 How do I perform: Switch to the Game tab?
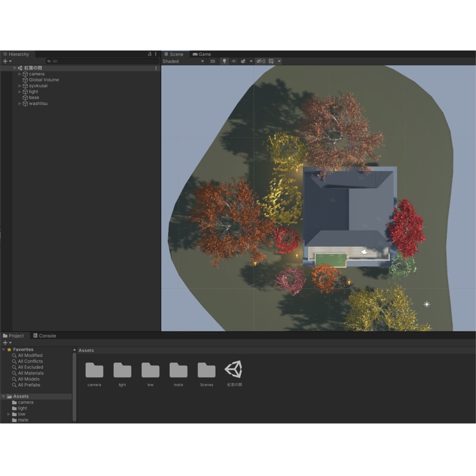[202, 54]
